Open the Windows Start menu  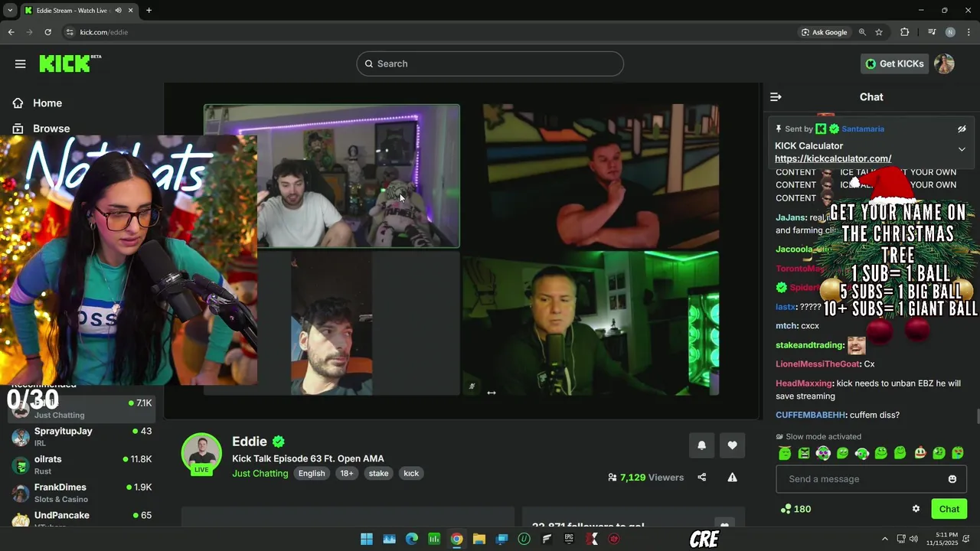(x=366, y=539)
